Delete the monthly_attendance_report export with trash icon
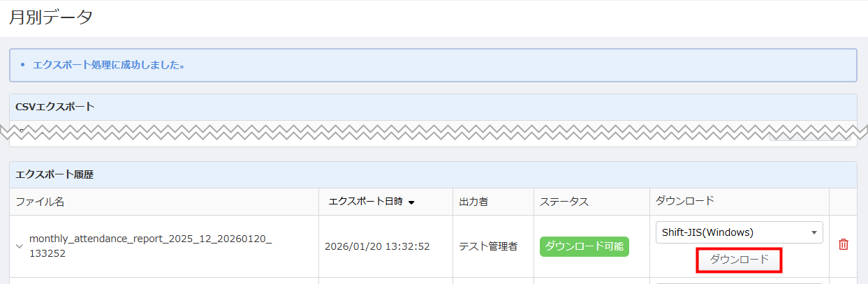 [x=843, y=245]
